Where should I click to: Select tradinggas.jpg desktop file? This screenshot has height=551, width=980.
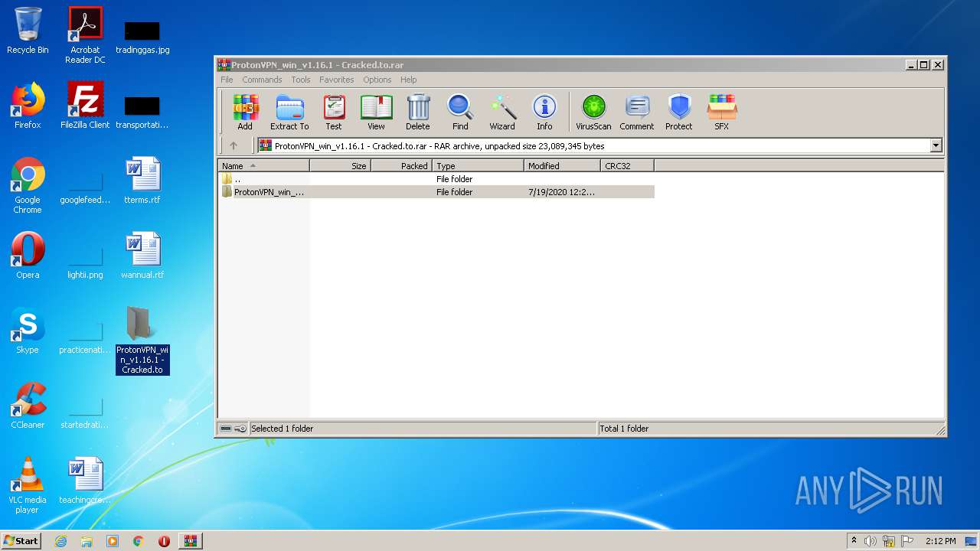click(142, 37)
